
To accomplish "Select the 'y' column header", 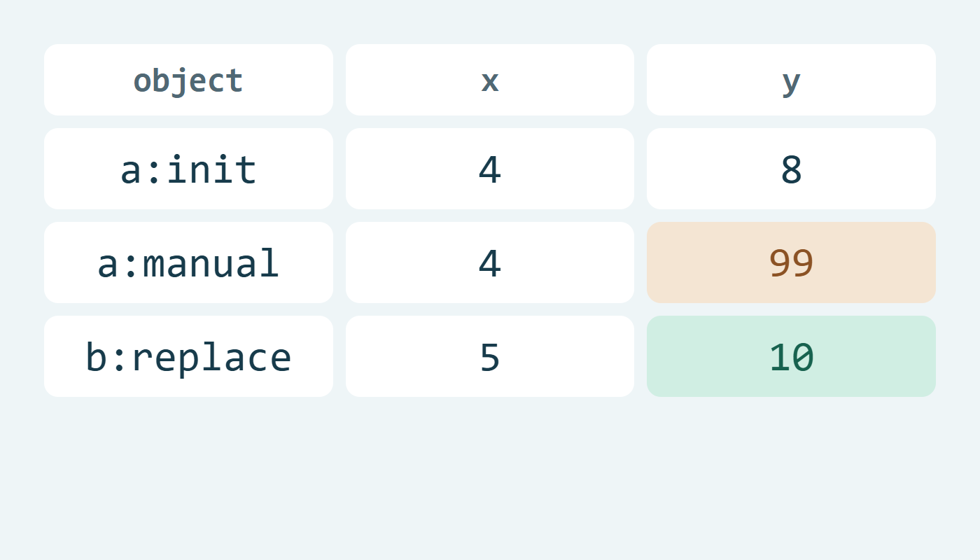I will pos(791,80).
